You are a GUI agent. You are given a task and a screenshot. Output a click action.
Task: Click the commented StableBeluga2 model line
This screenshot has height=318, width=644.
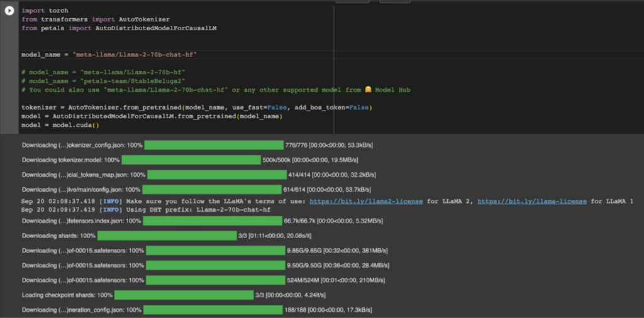pyautogui.click(x=103, y=81)
